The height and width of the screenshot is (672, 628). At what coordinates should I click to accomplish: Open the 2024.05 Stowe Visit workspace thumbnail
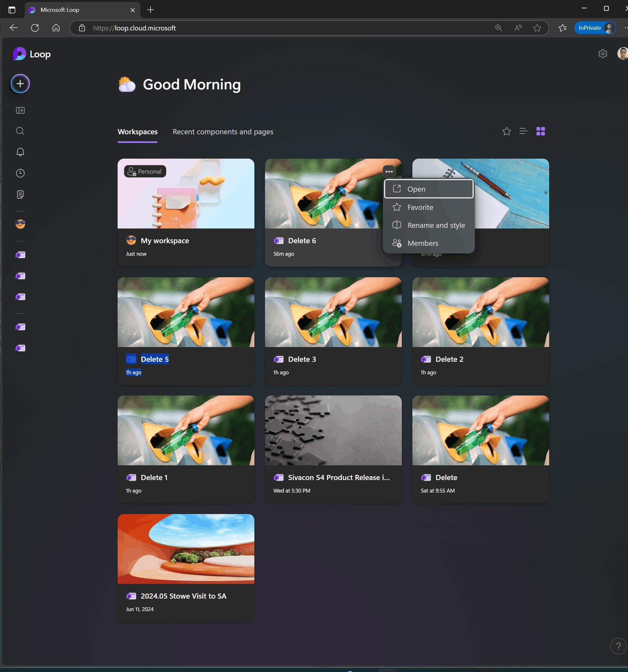[186, 549]
